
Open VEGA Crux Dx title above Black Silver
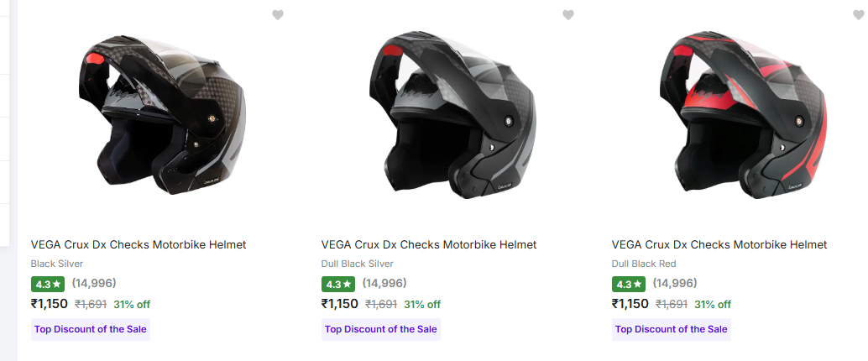(139, 245)
